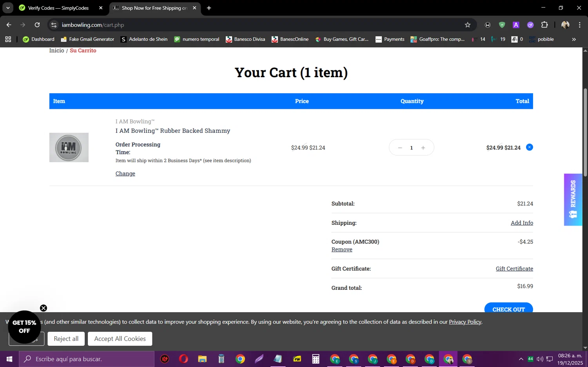Reload the cart page
Viewport: 588px width, 367px height.
point(37,25)
